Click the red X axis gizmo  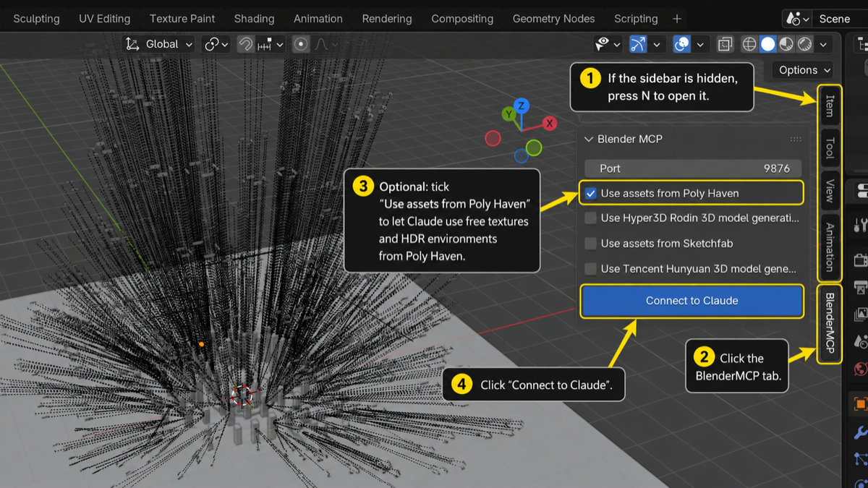[x=550, y=124]
